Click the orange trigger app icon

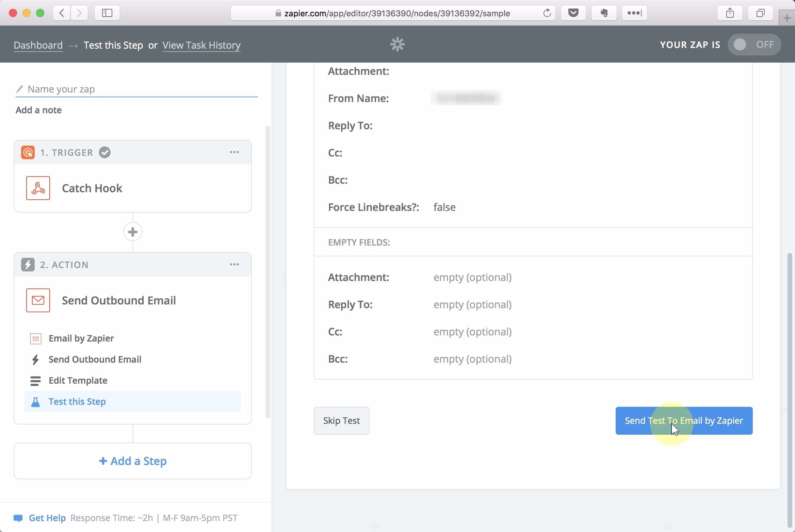[x=28, y=152]
